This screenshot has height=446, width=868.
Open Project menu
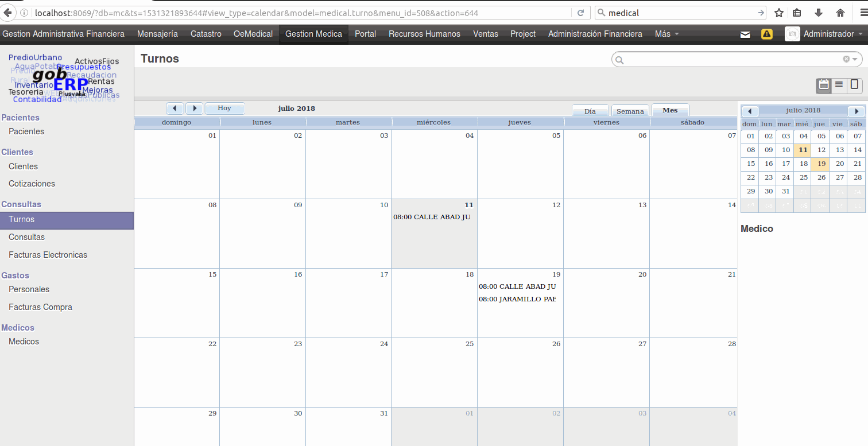(523, 34)
